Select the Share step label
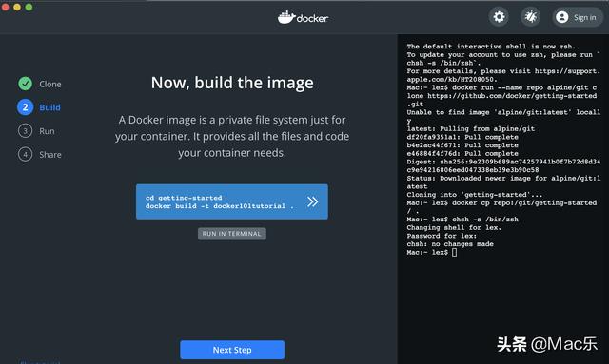Viewport: 609px width, 364px height. 50,155
